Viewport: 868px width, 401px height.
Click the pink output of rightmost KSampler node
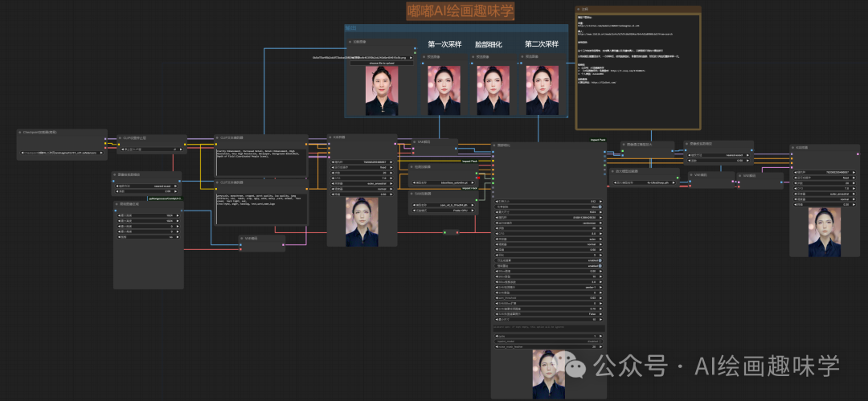pos(859,153)
